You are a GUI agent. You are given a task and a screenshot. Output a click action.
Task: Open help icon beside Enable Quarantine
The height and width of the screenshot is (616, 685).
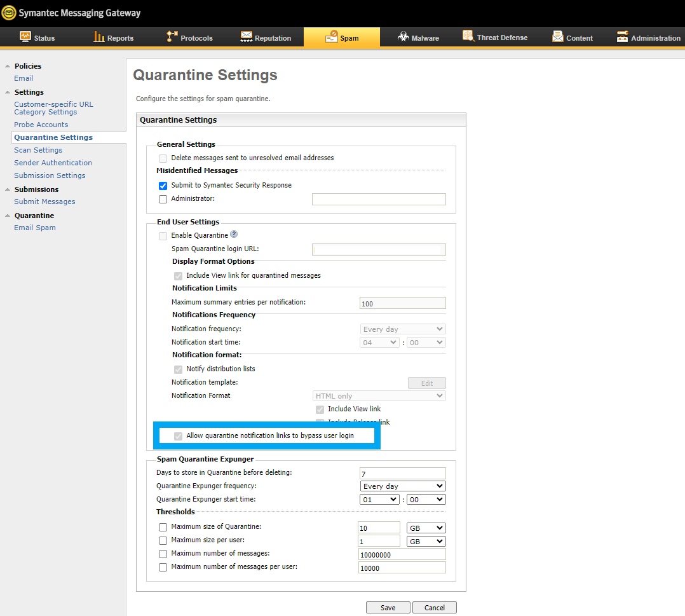coord(234,235)
